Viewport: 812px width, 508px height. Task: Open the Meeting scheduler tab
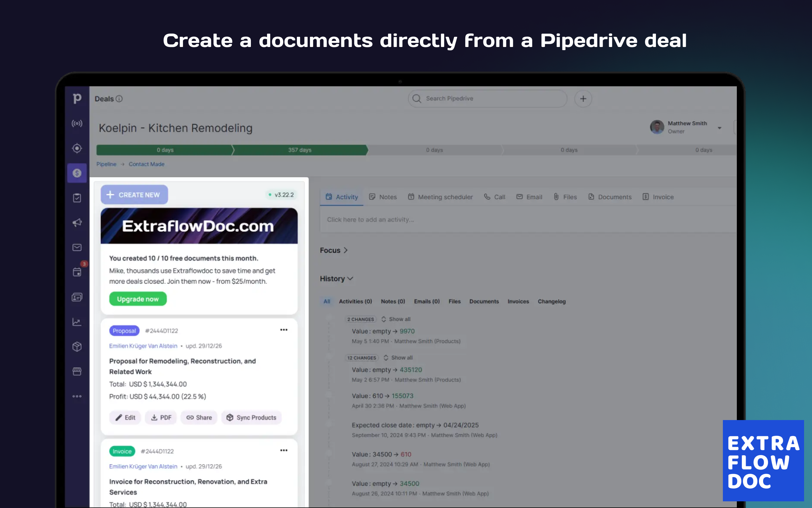tap(440, 197)
